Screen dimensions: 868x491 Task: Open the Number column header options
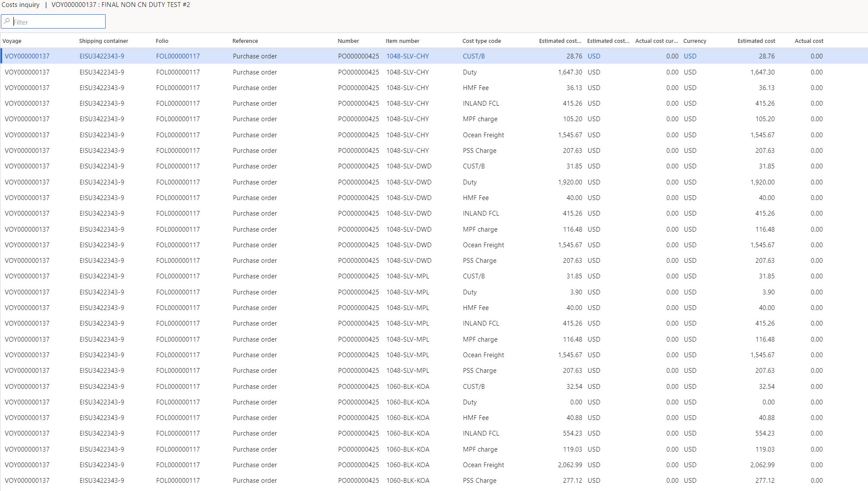tap(348, 41)
